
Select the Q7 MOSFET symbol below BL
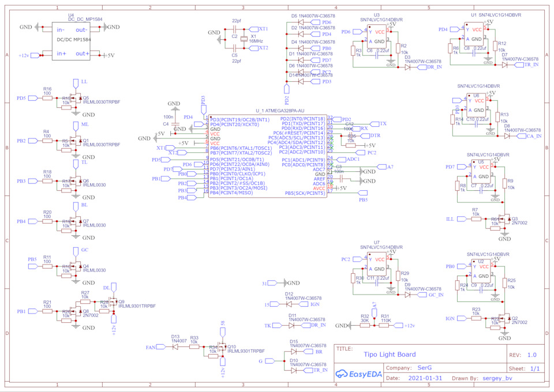(76, 221)
